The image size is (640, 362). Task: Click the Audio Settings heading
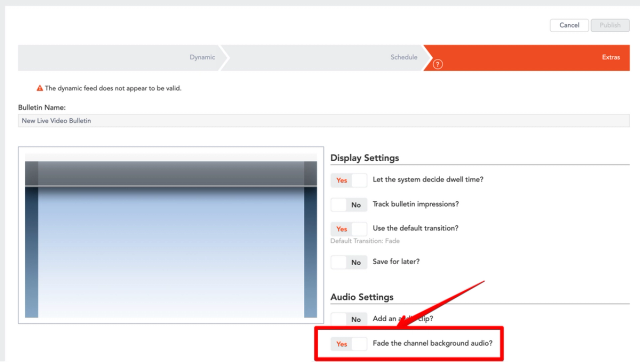point(362,297)
